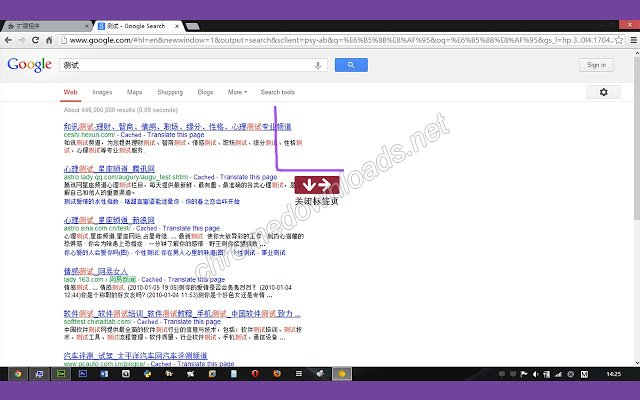Translate the ceshi.hexun.com result page
The width and height of the screenshot is (640, 400).
[x=176, y=135]
